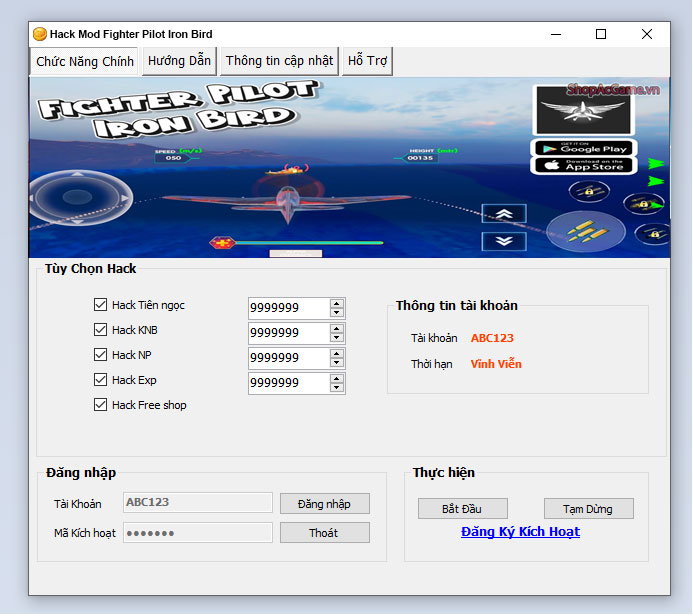The image size is (693, 616).
Task: Click the double up-arrow throttle icon
Action: pos(504,214)
